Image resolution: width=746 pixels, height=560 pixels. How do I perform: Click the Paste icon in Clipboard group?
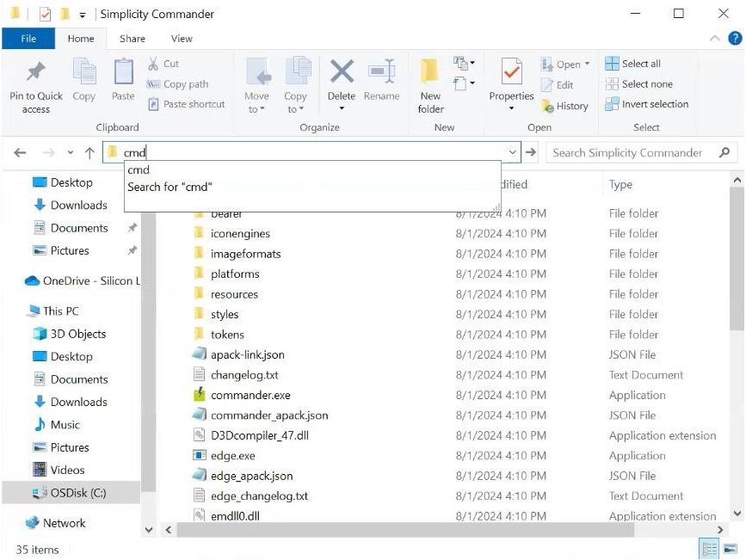click(123, 73)
